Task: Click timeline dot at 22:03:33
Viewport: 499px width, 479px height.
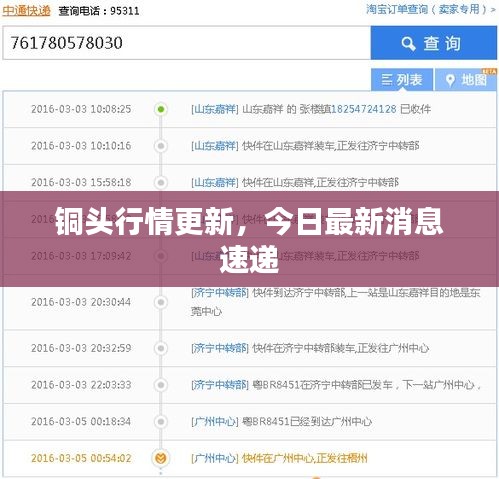Action: [x=161, y=385]
